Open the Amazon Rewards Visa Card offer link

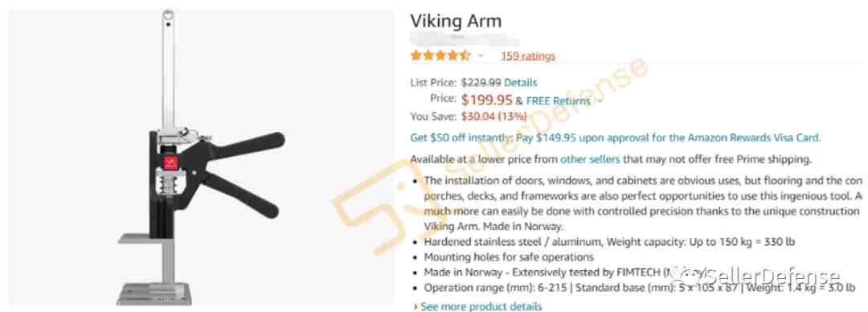coord(615,138)
